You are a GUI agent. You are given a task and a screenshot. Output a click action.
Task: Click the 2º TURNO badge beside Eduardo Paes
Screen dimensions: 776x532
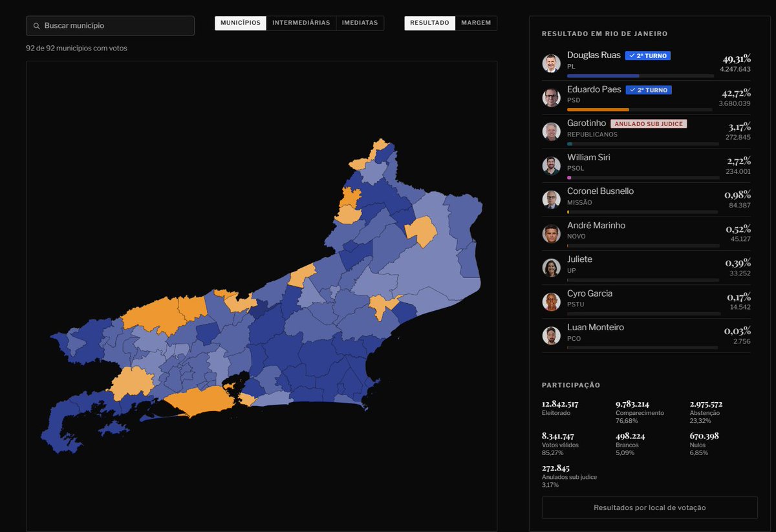coord(649,90)
